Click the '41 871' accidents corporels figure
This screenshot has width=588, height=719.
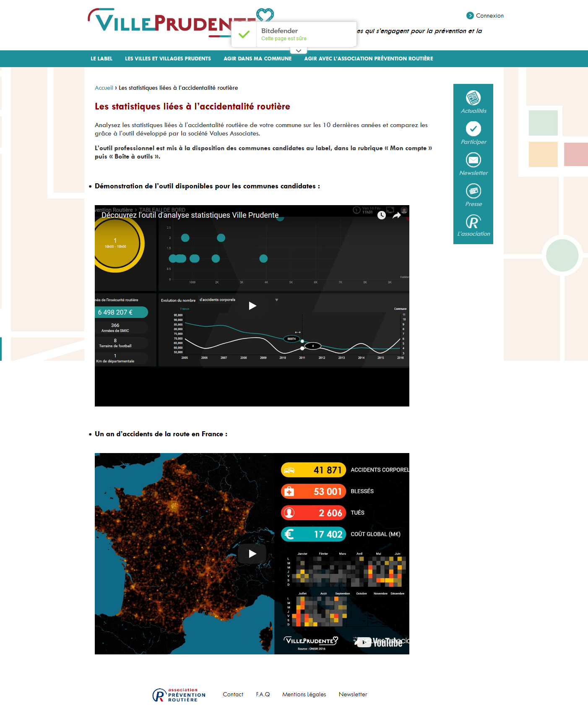328,470
